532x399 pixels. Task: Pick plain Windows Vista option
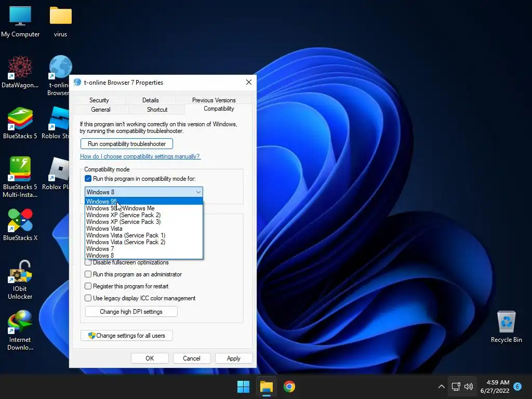click(144, 229)
